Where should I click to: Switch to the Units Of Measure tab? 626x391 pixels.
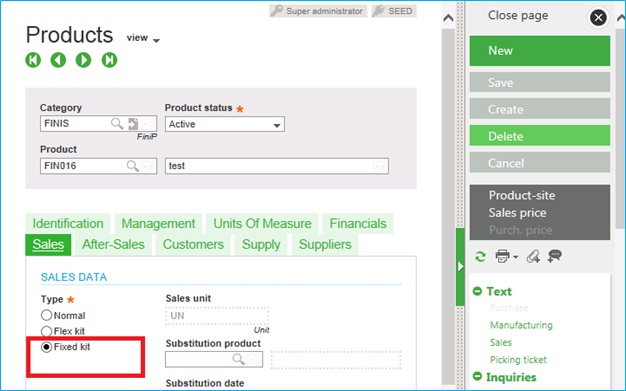click(262, 223)
